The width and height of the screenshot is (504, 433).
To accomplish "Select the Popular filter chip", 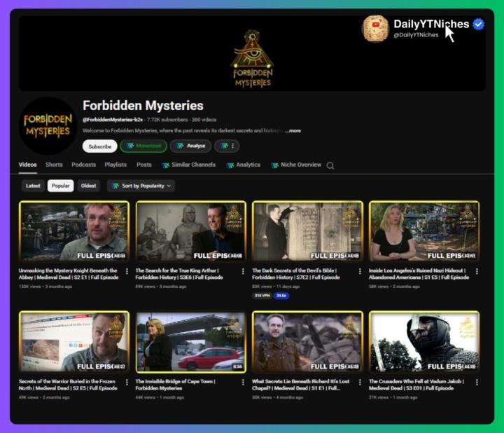I will pyautogui.click(x=60, y=186).
